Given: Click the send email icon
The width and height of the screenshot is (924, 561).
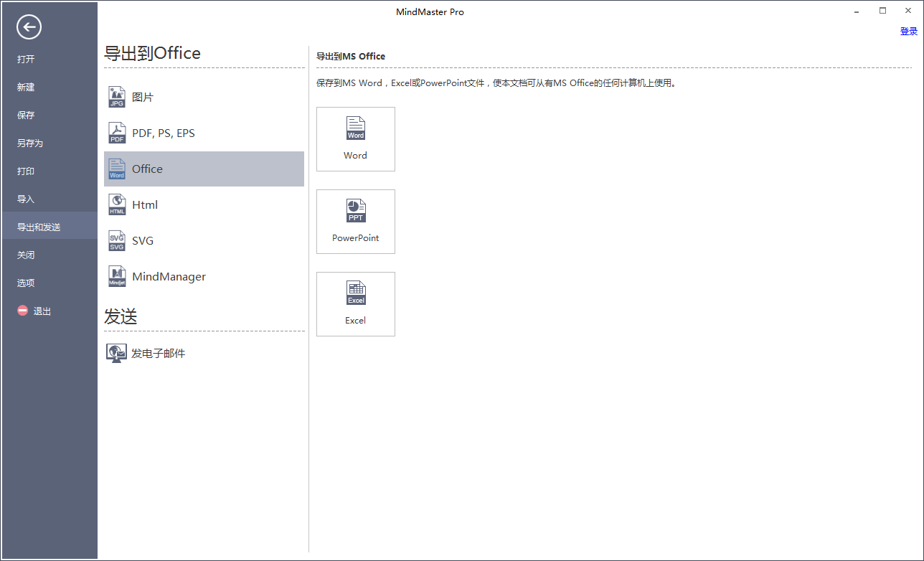Looking at the screenshot, I should [115, 353].
